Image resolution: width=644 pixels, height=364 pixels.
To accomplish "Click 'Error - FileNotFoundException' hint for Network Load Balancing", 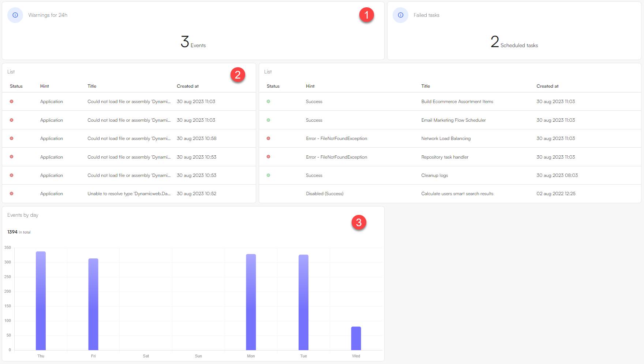I will click(336, 139).
